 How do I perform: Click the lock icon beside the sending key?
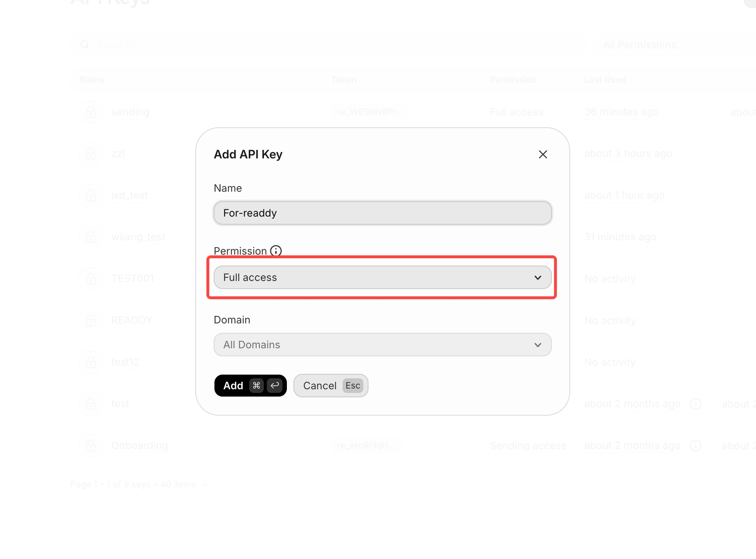[90, 112]
